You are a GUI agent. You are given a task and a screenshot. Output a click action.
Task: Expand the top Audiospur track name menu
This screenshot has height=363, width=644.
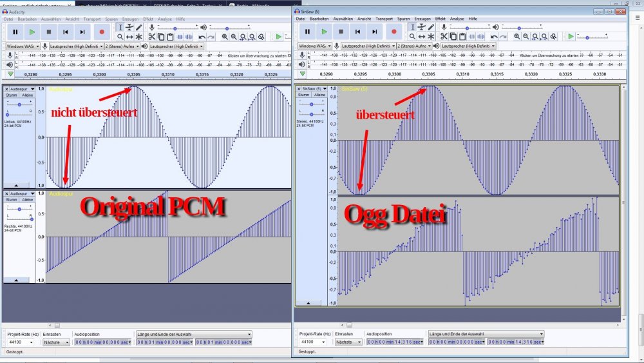click(21, 88)
